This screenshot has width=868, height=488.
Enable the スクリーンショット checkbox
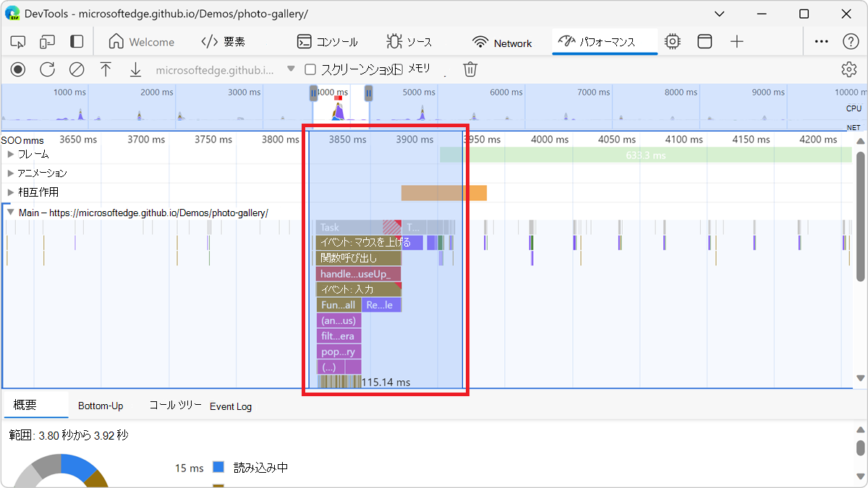[310, 69]
